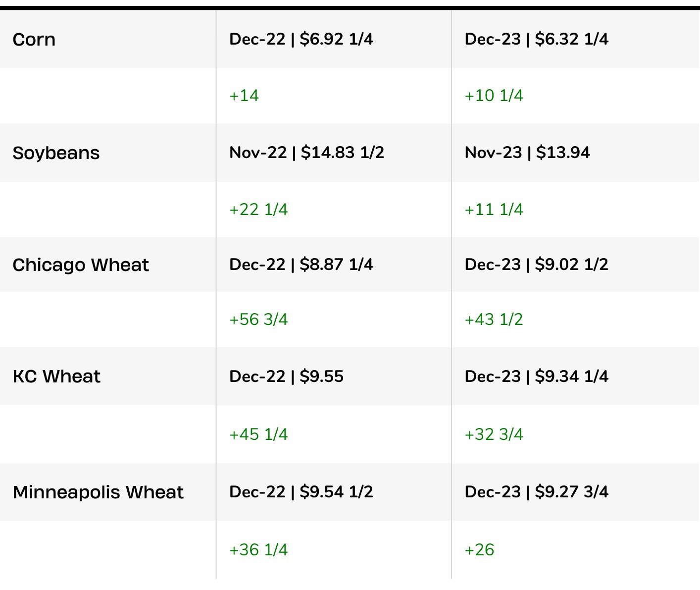Click Chicago Wheat Dec-22 $8.87 1/4
The width and height of the screenshot is (700, 590).
click(x=301, y=265)
